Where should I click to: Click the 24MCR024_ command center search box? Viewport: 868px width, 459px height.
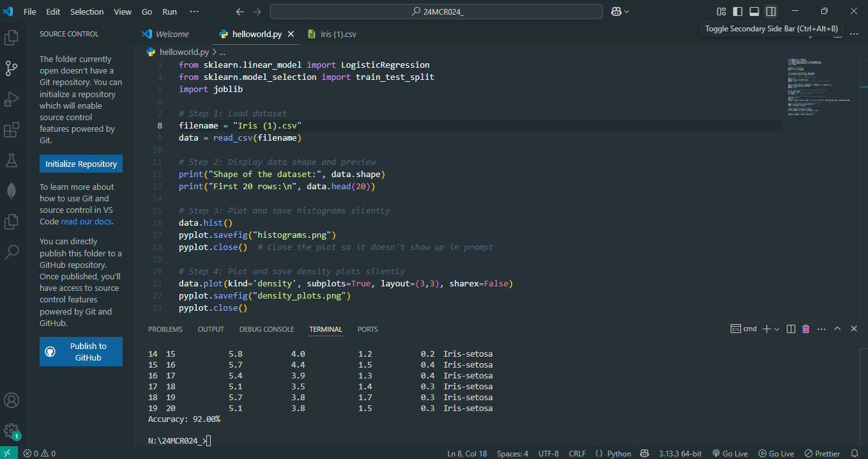pyautogui.click(x=436, y=12)
